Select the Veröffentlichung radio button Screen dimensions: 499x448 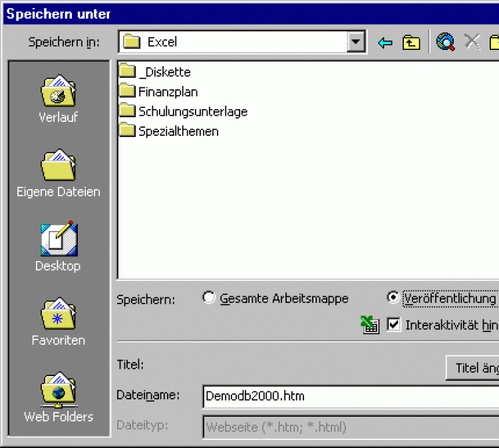(x=393, y=298)
